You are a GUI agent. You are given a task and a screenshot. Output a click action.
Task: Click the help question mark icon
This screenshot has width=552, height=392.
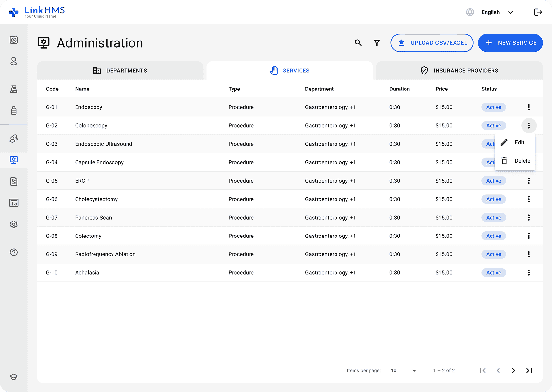click(14, 252)
